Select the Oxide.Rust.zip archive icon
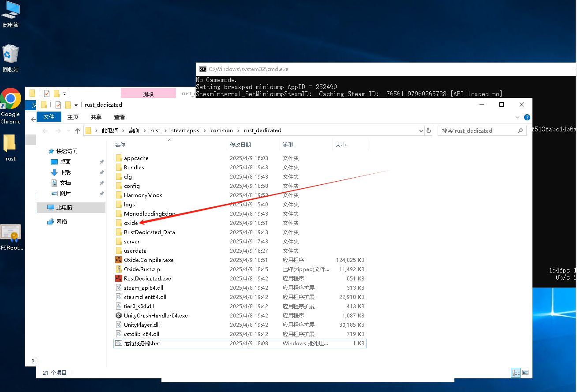Viewport: 577px width, 392px height. (119, 269)
